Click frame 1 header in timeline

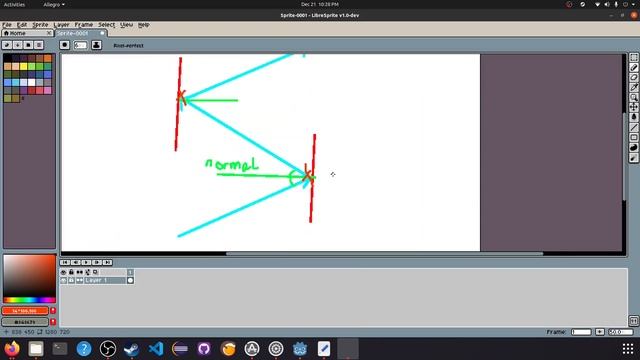(130, 272)
